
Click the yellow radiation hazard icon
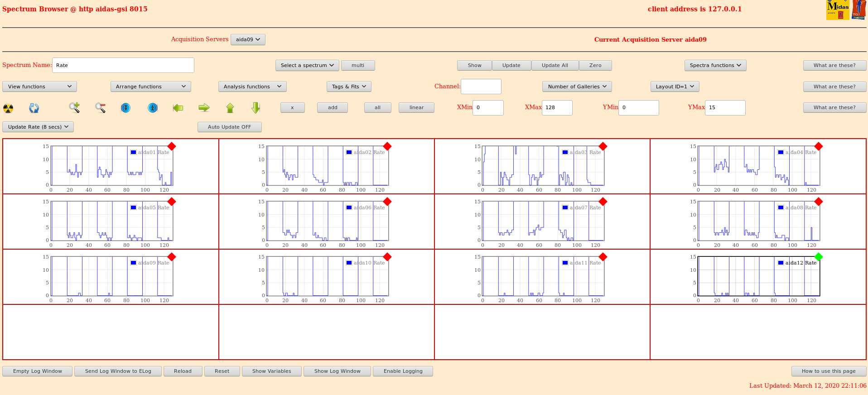[8, 108]
